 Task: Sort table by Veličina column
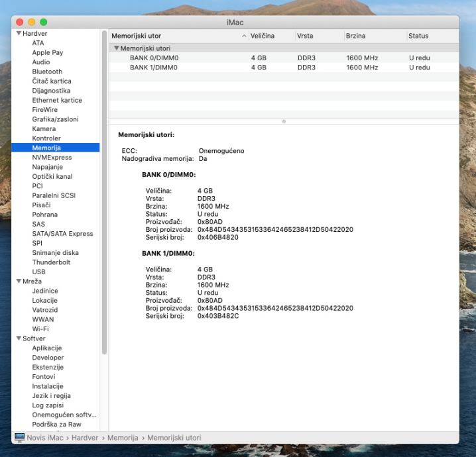point(263,36)
